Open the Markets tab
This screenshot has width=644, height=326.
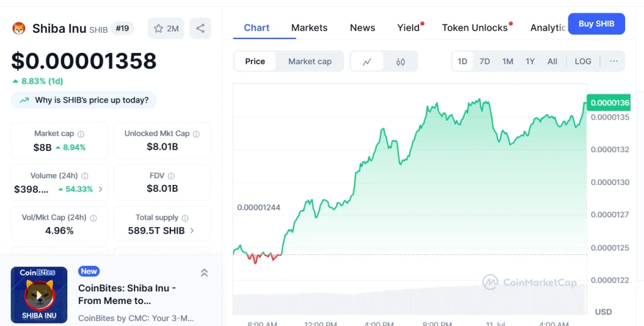[x=309, y=28]
